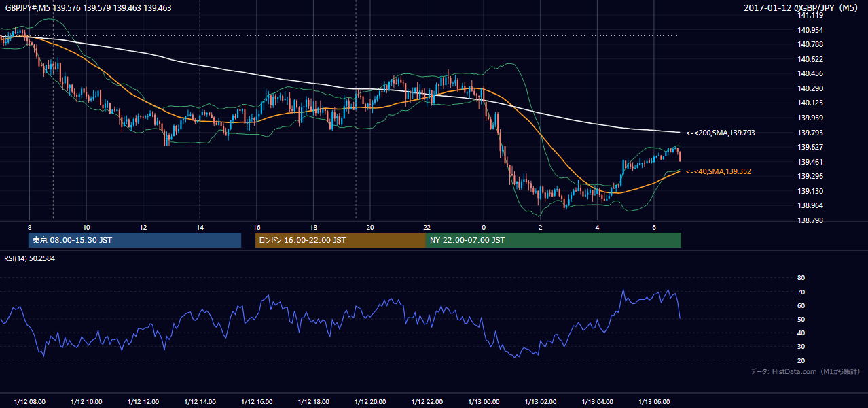Click hour label 16 under the price chart
The width and height of the screenshot is (868, 408).
pyautogui.click(x=257, y=227)
